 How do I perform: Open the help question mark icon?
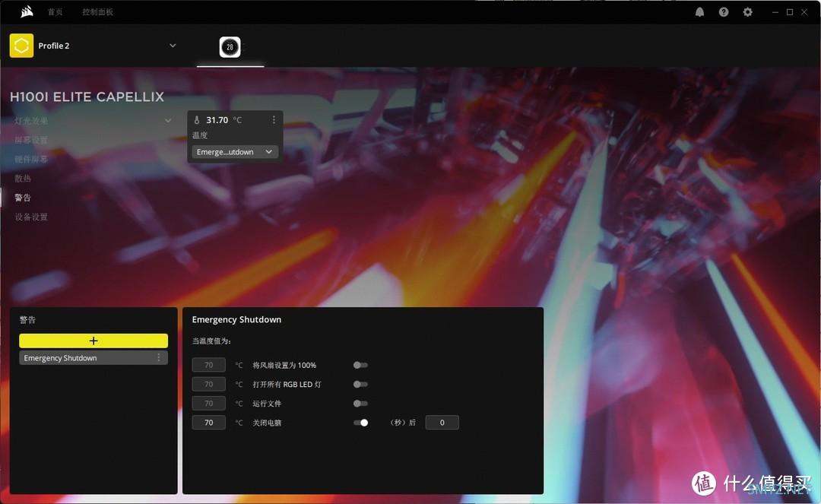coord(724,12)
